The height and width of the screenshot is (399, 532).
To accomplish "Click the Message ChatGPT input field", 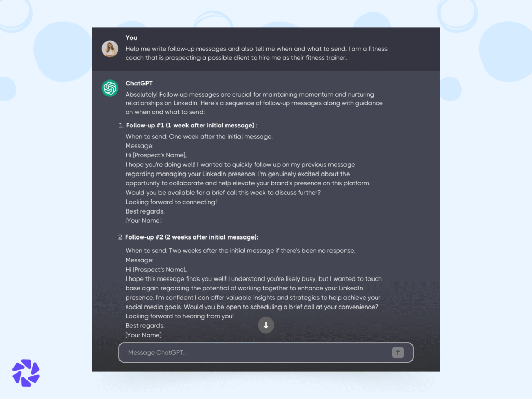I will click(x=234, y=352).
